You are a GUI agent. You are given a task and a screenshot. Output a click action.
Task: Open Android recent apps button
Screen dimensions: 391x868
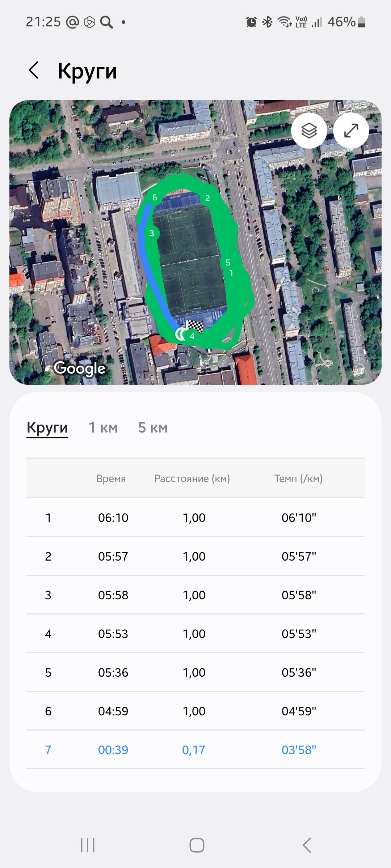88,845
